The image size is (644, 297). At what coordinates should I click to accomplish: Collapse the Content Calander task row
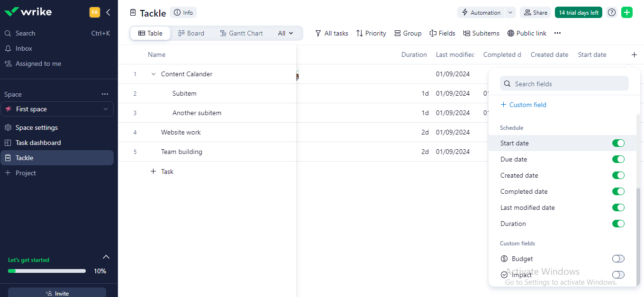(153, 74)
